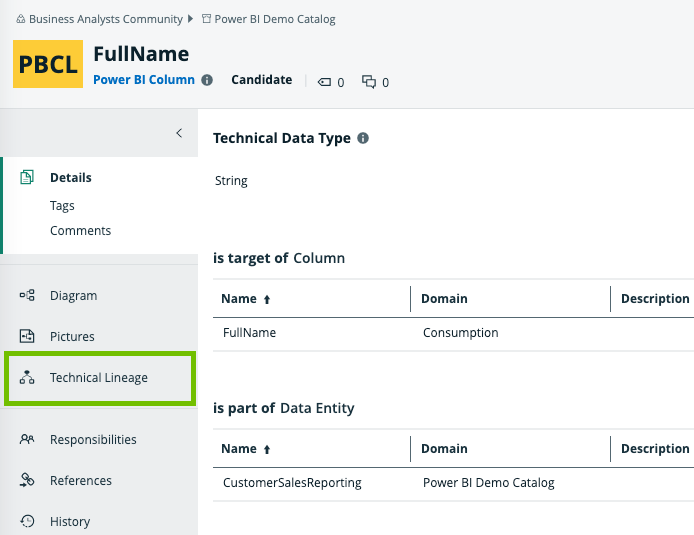Open the Diagram view from sidebar
The height and width of the screenshot is (535, 694).
point(73,295)
